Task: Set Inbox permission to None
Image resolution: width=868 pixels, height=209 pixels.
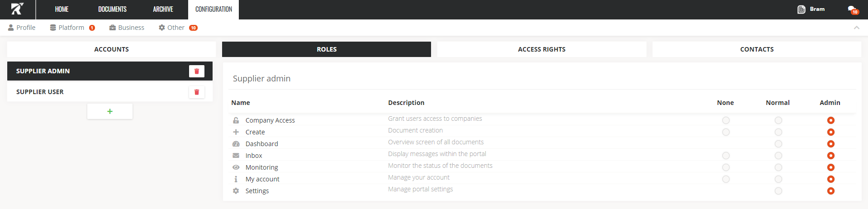Action: pyautogui.click(x=726, y=156)
